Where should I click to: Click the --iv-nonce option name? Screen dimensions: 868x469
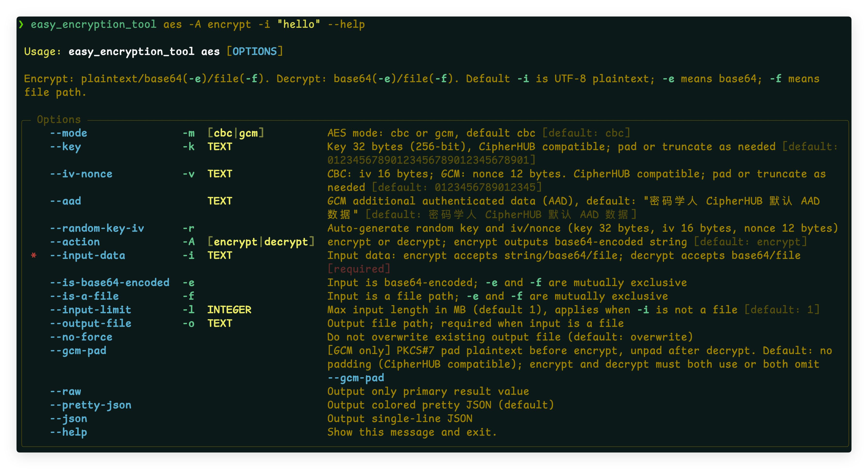(x=81, y=174)
